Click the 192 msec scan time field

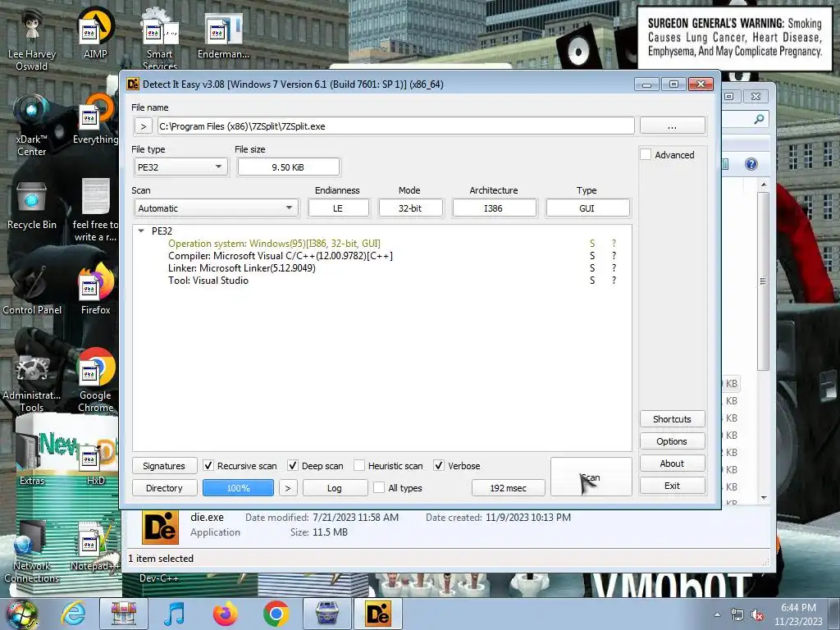click(x=508, y=487)
